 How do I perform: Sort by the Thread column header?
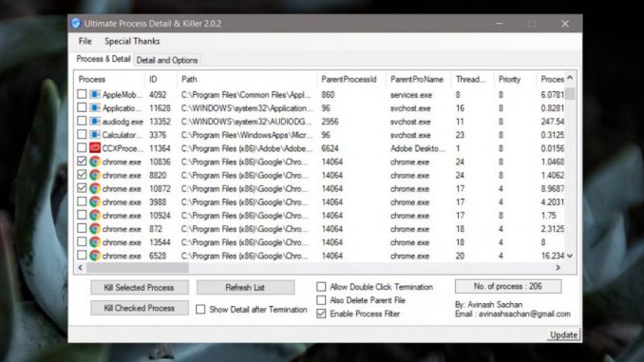coord(472,79)
